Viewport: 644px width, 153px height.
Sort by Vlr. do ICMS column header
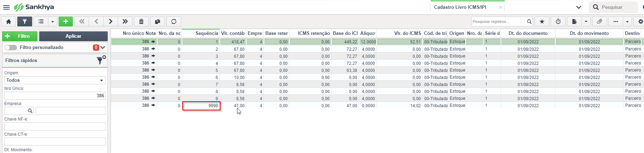tap(399, 33)
